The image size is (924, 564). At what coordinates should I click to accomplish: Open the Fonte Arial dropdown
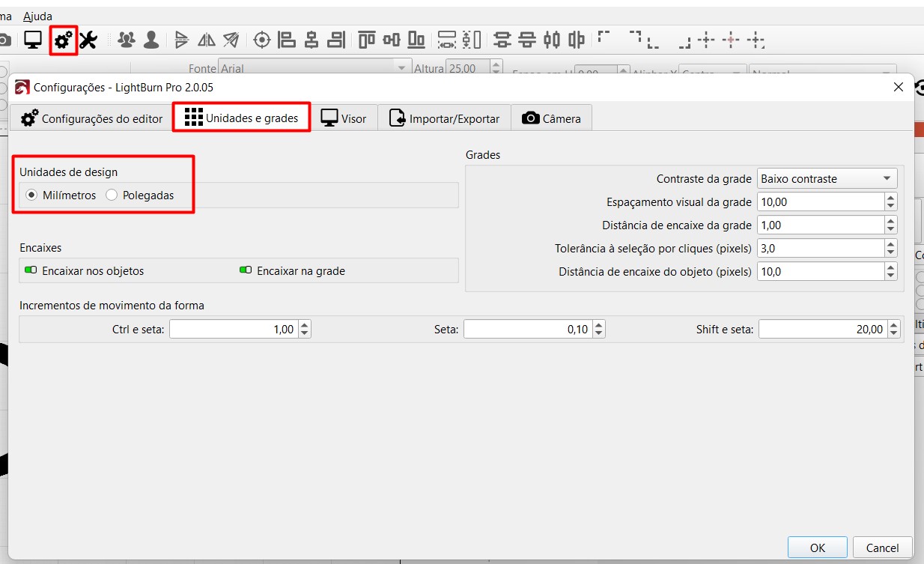pos(314,68)
